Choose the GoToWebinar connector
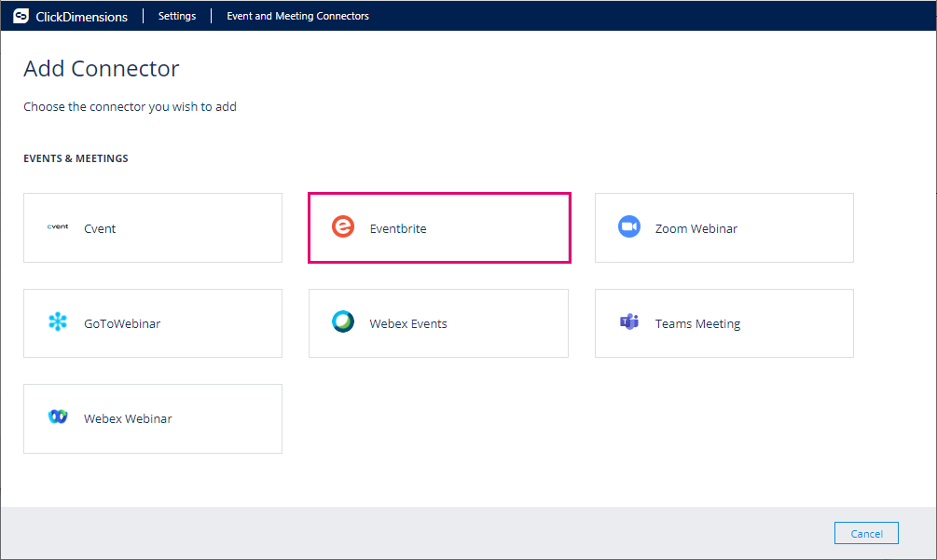This screenshot has height=560, width=937. pos(152,321)
